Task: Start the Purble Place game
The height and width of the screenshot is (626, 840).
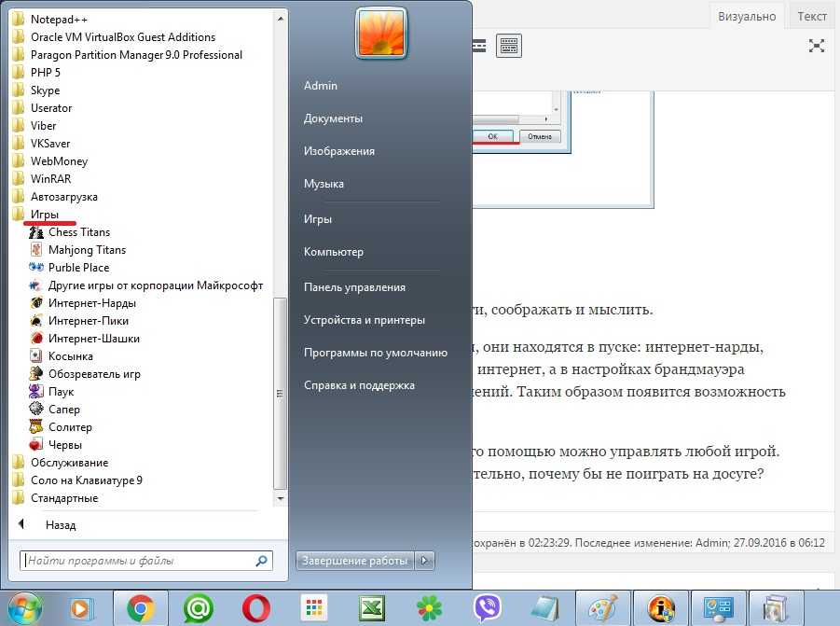Action: 78,268
